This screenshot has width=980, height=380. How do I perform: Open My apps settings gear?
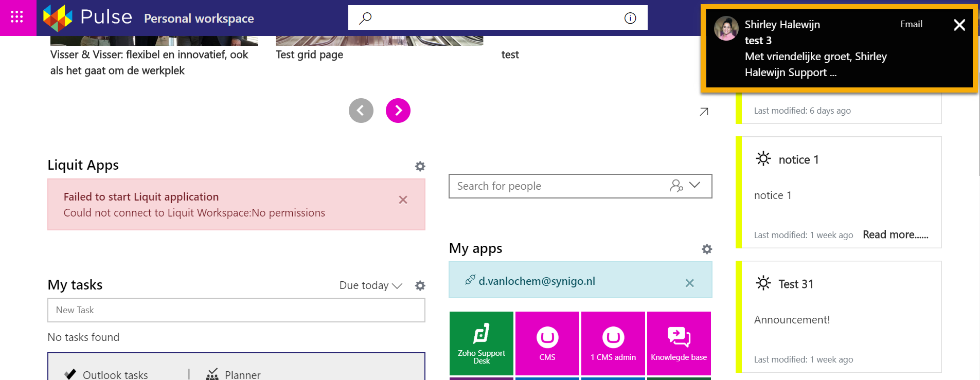[x=707, y=249]
